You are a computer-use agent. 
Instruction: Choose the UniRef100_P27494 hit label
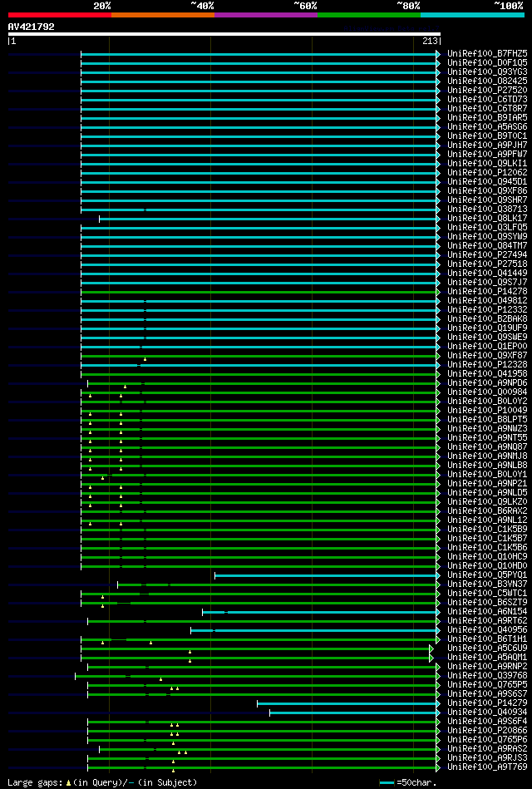487,254
